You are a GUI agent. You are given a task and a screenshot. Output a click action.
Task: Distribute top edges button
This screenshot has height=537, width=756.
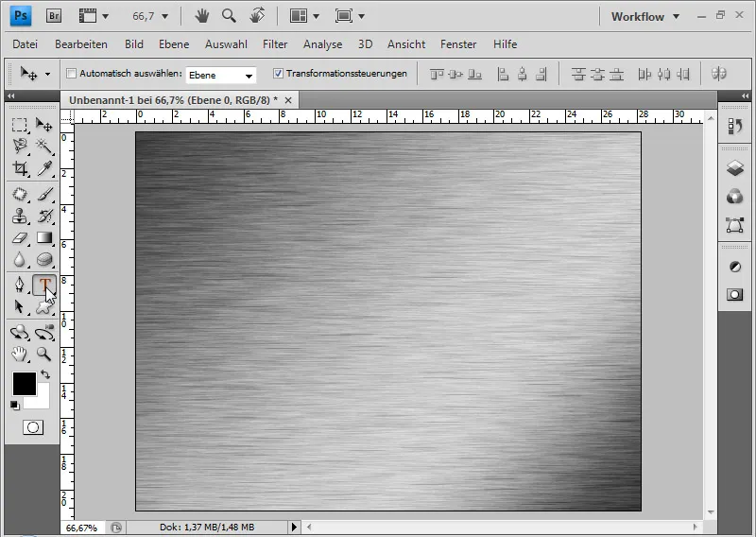point(578,75)
